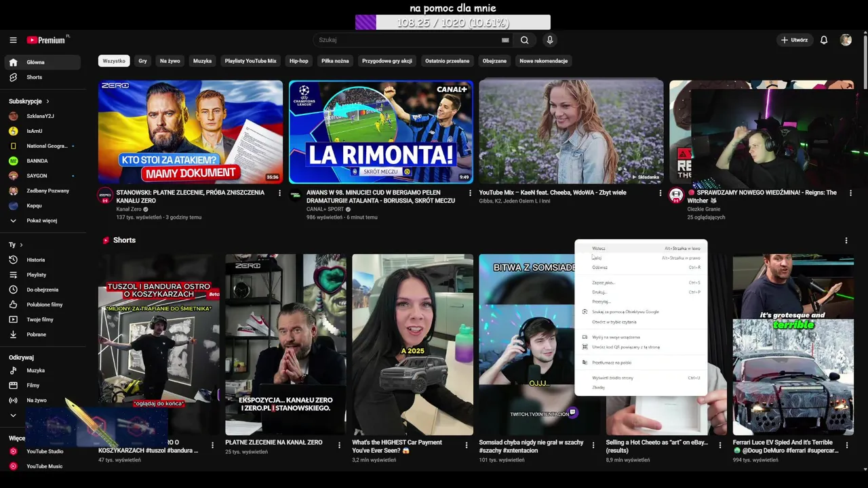Open YouTube Studio from the sidebar
The width and height of the screenshot is (868, 488).
click(42, 451)
